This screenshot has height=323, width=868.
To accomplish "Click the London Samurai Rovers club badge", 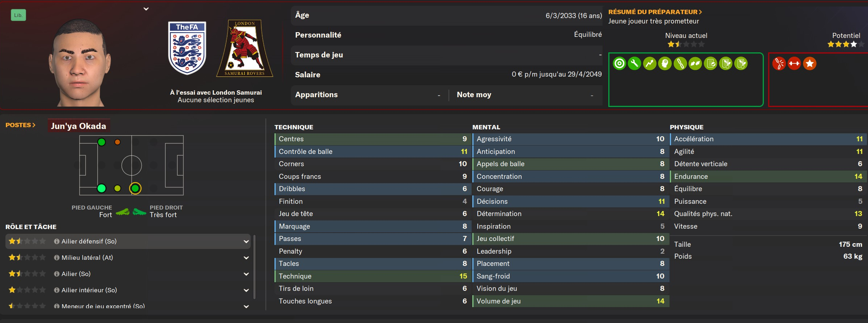I will point(245,48).
